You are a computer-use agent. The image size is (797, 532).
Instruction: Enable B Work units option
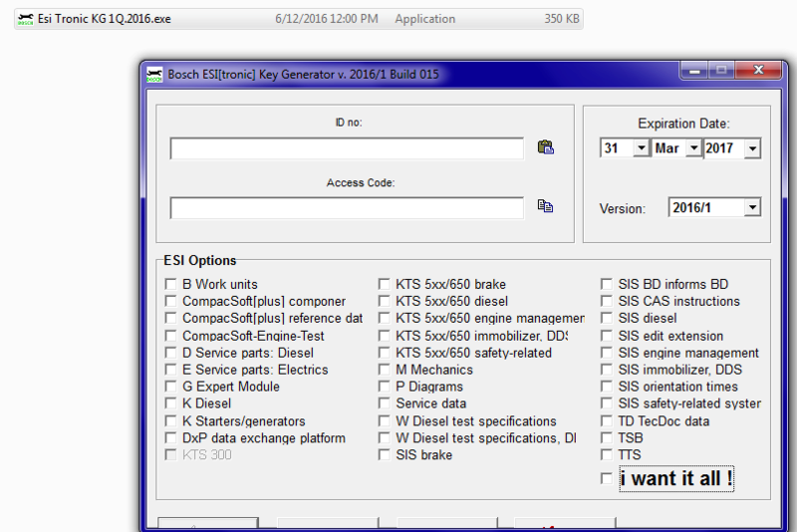pos(170,284)
